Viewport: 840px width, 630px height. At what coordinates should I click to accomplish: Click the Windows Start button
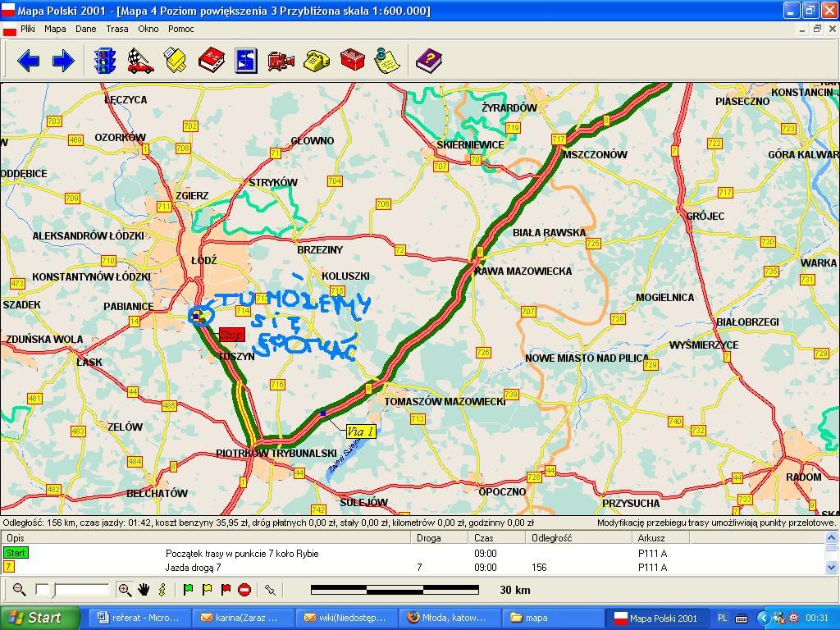(x=40, y=618)
